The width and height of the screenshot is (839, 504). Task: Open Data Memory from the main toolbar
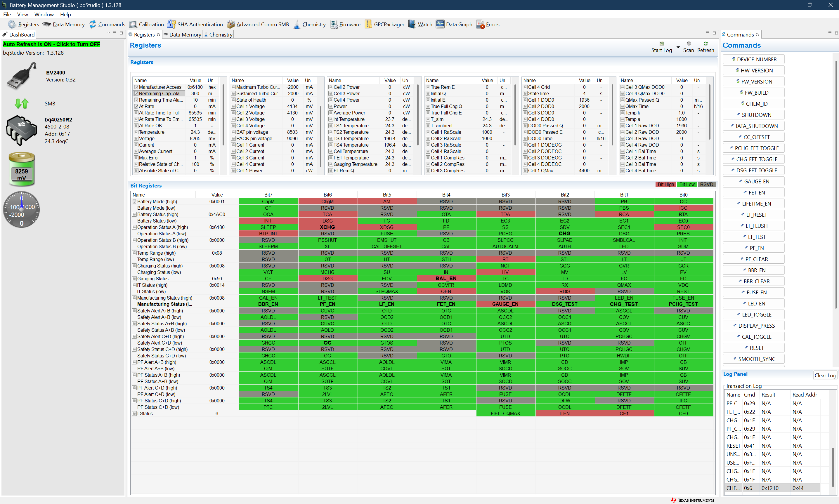point(63,25)
